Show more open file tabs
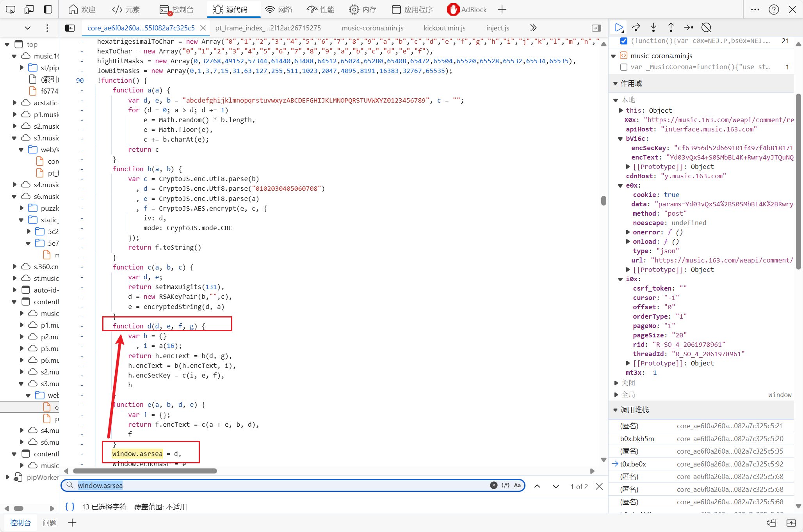This screenshot has width=803, height=532. pyautogui.click(x=533, y=28)
